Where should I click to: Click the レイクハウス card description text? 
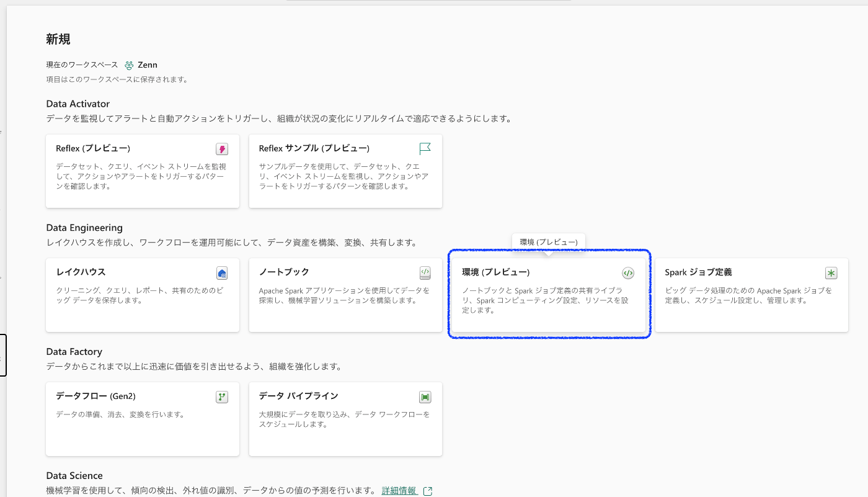(139, 295)
